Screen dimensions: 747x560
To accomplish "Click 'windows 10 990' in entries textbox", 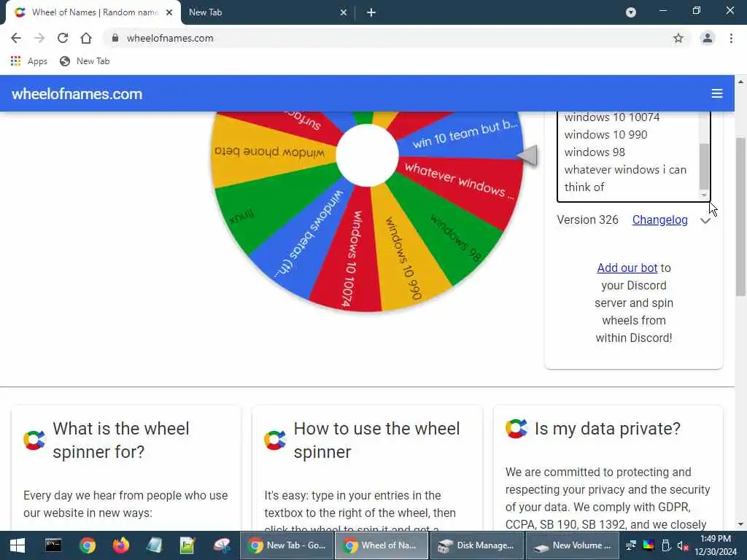I will tap(605, 135).
